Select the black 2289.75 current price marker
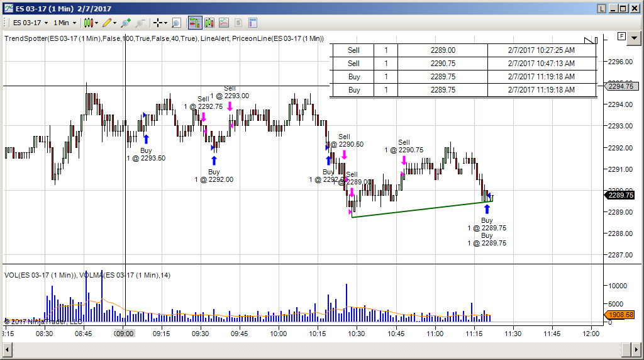 tap(621, 195)
